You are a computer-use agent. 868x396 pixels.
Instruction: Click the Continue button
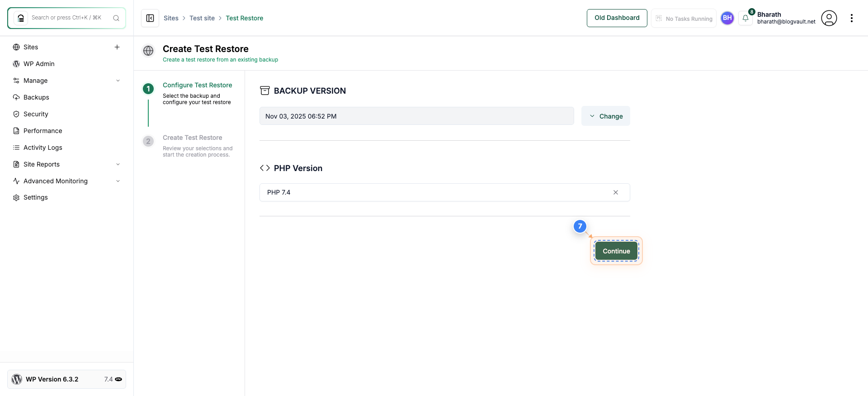[x=616, y=251]
